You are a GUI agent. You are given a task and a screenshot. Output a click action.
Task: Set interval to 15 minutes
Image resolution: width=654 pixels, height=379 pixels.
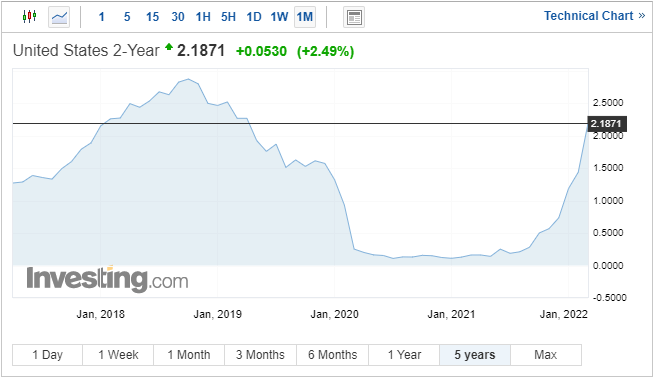pyautogui.click(x=152, y=17)
